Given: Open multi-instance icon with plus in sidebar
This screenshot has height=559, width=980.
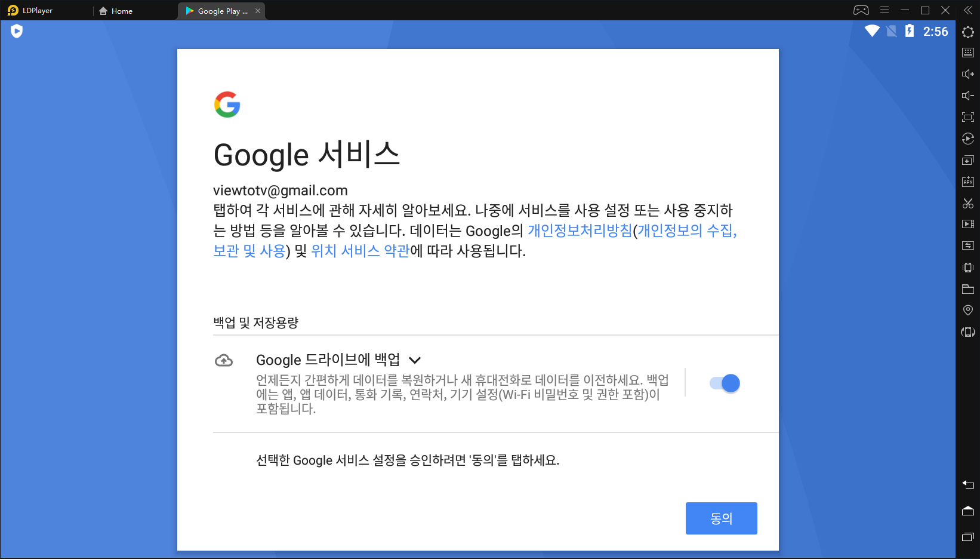Looking at the screenshot, I should coord(968,160).
